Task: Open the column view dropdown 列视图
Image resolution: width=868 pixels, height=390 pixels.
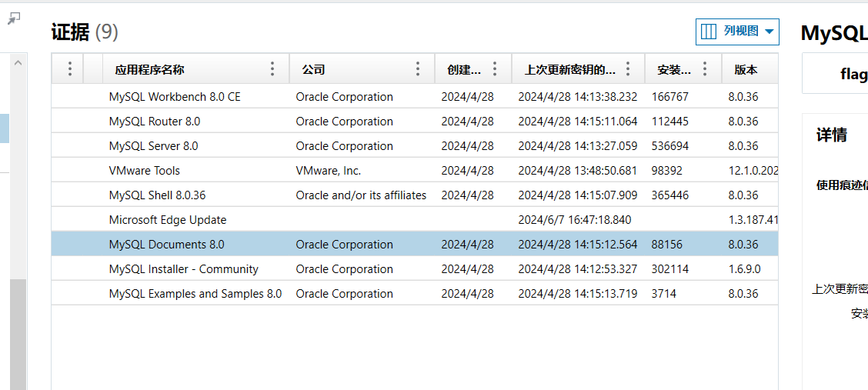Action: (737, 32)
